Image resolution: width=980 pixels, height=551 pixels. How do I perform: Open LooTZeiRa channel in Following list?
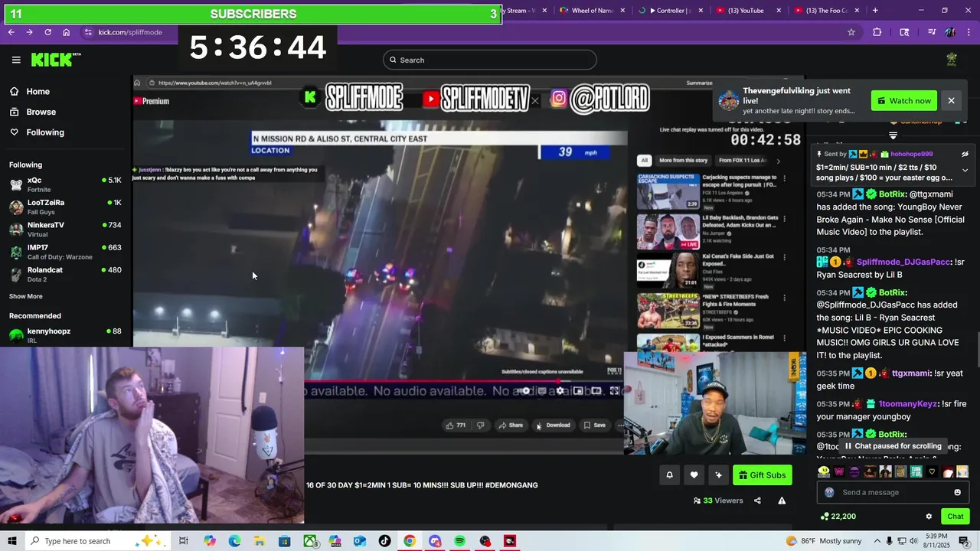tap(65, 207)
